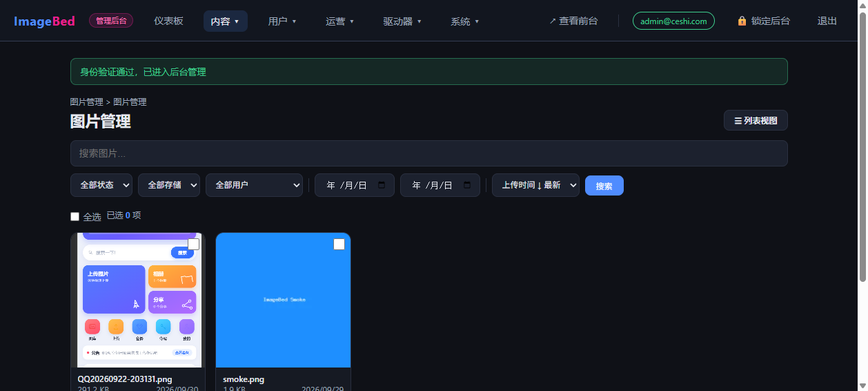This screenshot has height=391, width=868.
Task: Expand the 运营 menu
Action: tap(339, 21)
